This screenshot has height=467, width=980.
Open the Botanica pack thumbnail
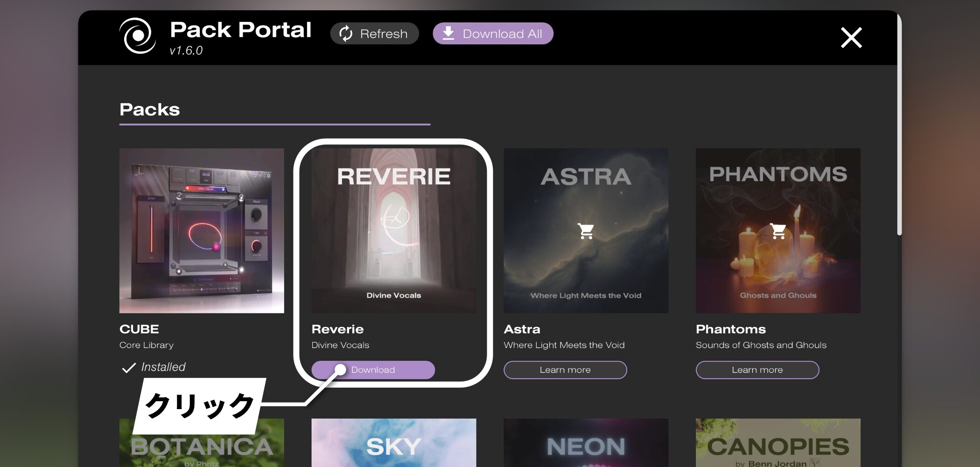pyautogui.click(x=202, y=443)
